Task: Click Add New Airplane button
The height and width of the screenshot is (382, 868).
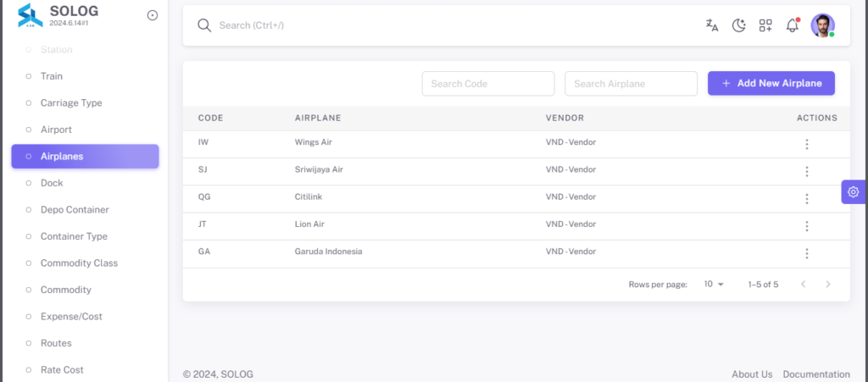Action: pyautogui.click(x=771, y=84)
